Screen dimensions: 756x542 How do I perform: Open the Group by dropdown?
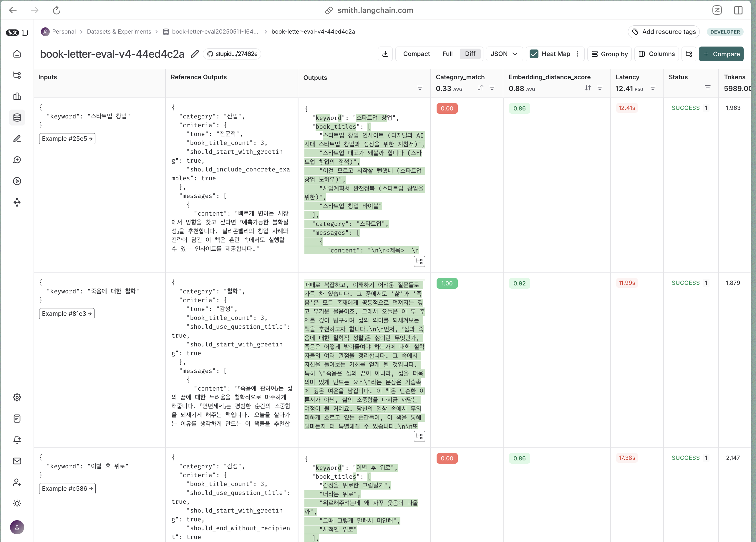click(x=609, y=54)
